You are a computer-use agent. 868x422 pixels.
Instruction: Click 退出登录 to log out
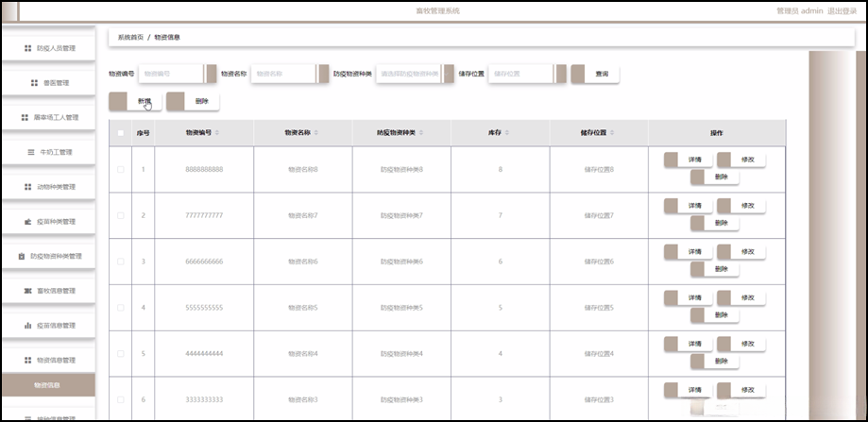842,11
